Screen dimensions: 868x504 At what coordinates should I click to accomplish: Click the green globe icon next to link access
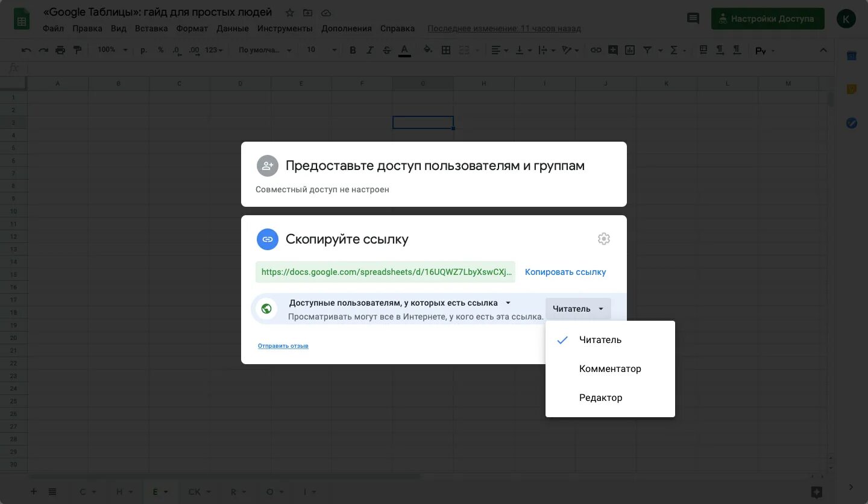click(x=266, y=309)
